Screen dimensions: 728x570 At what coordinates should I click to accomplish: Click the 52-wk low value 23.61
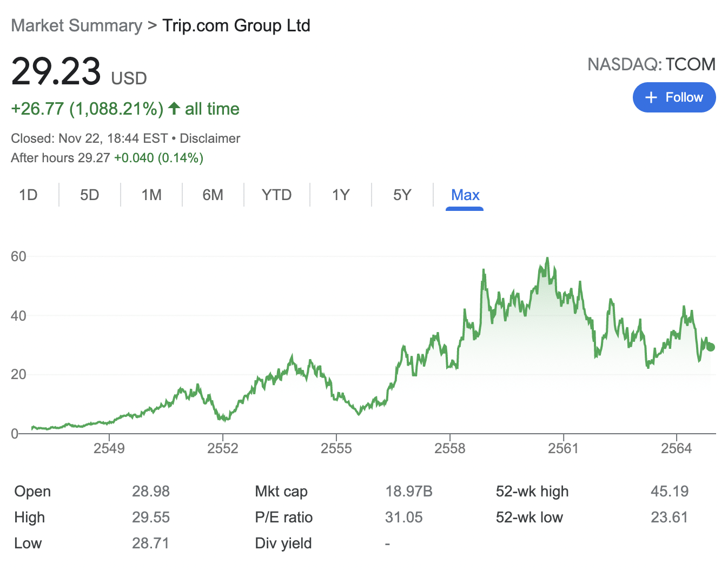coord(670,518)
